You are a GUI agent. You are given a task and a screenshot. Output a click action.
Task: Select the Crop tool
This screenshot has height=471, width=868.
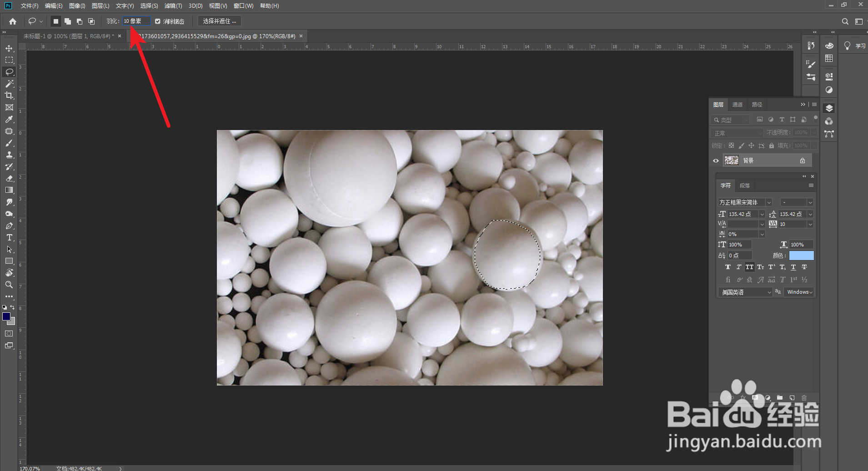click(9, 95)
